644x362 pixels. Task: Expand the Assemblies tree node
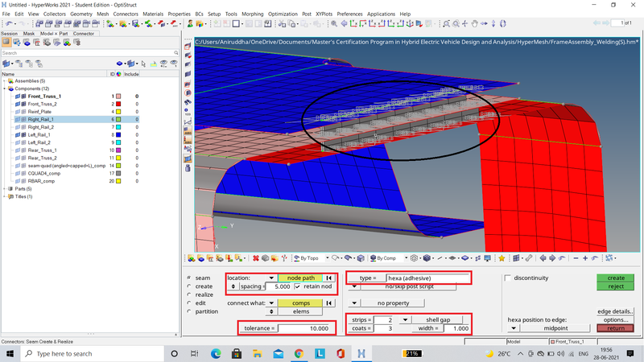pos(4,81)
